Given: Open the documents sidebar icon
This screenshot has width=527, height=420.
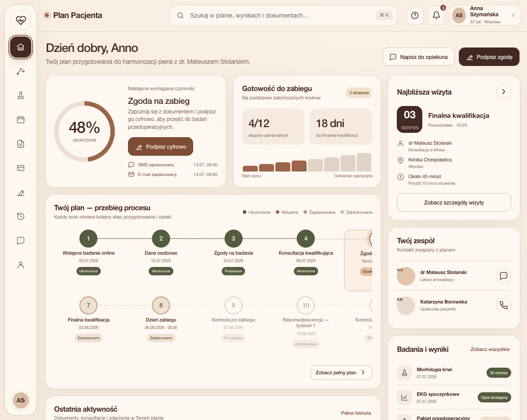Looking at the screenshot, I should click(21, 144).
